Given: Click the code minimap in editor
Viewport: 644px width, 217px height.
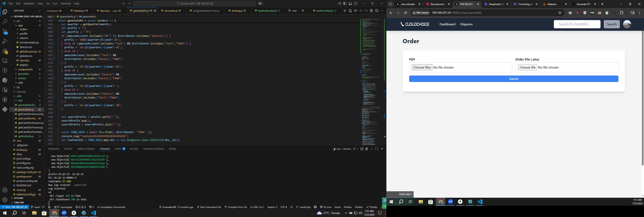Looking at the screenshot, I should click(371, 81).
